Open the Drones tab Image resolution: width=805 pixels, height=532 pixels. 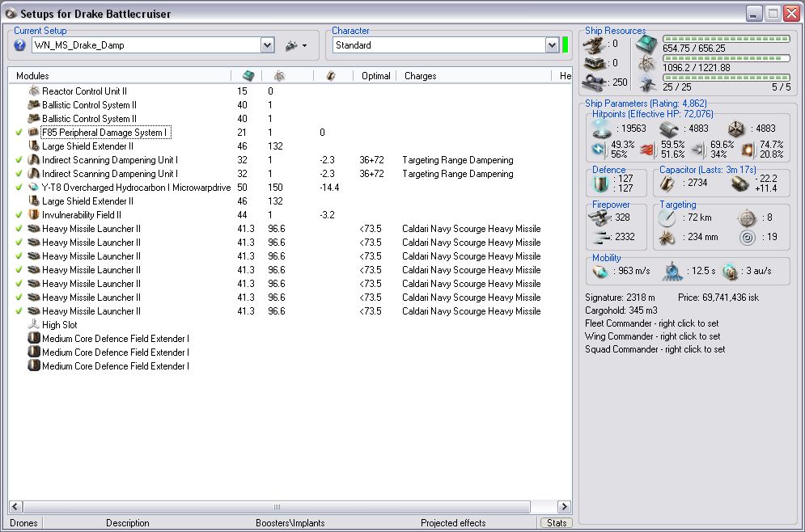(x=23, y=523)
